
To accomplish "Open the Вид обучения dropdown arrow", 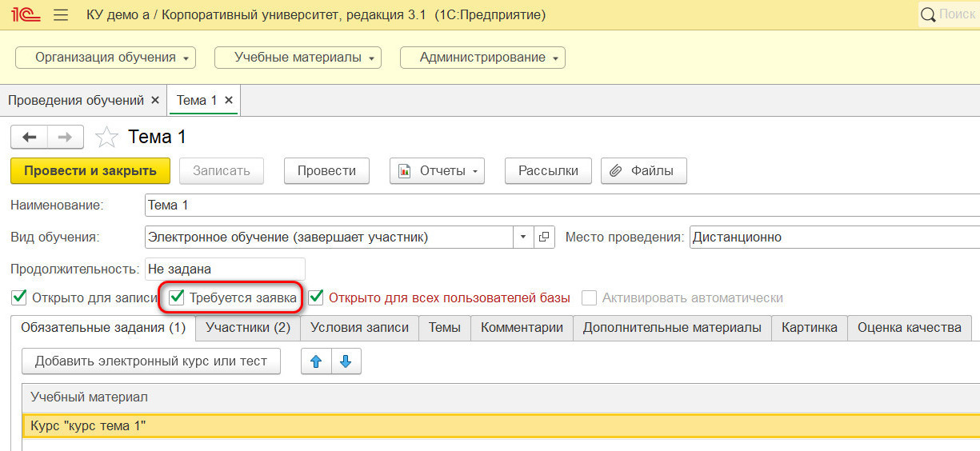I will [x=523, y=237].
